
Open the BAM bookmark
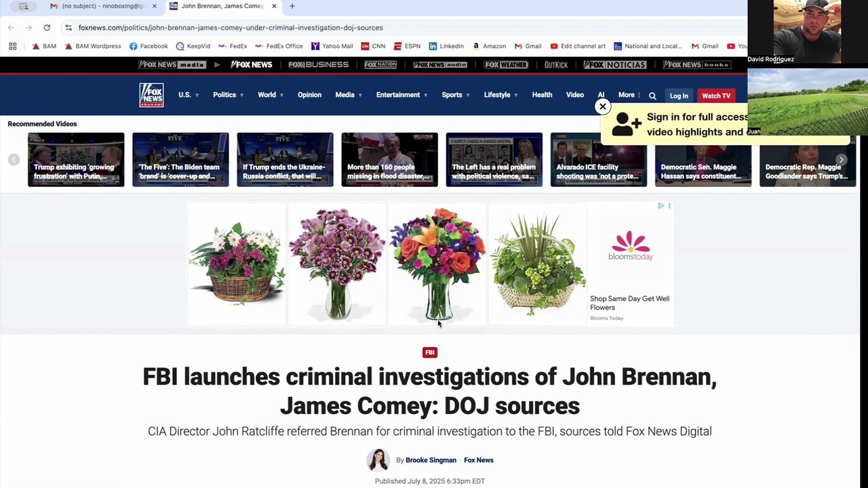pos(45,46)
